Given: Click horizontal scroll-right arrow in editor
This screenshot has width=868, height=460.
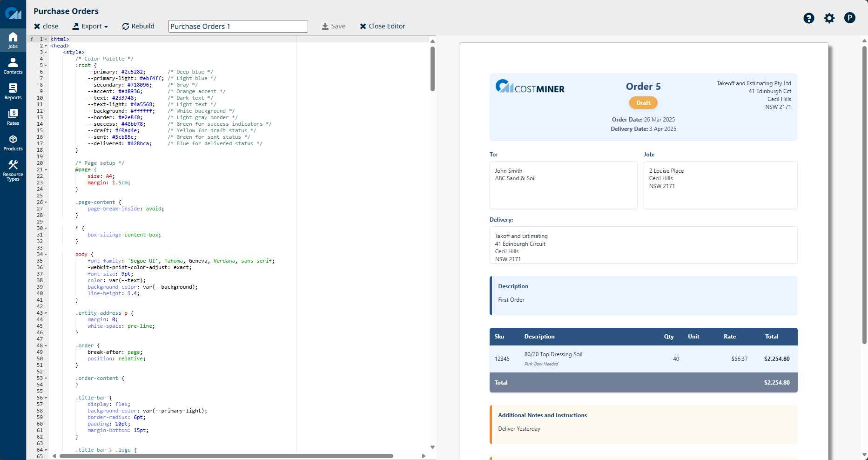Looking at the screenshot, I should point(424,456).
